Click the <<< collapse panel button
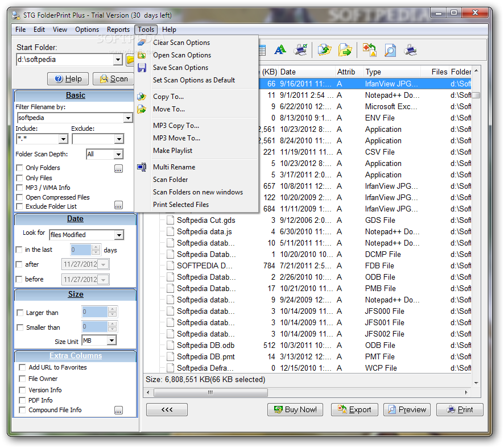The height and width of the screenshot is (448, 504). click(x=167, y=409)
